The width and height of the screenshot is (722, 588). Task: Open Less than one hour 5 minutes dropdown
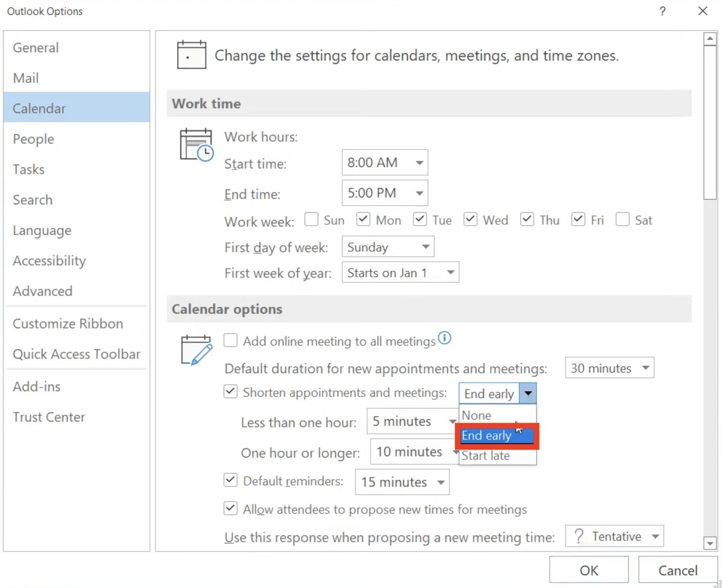tap(412, 421)
